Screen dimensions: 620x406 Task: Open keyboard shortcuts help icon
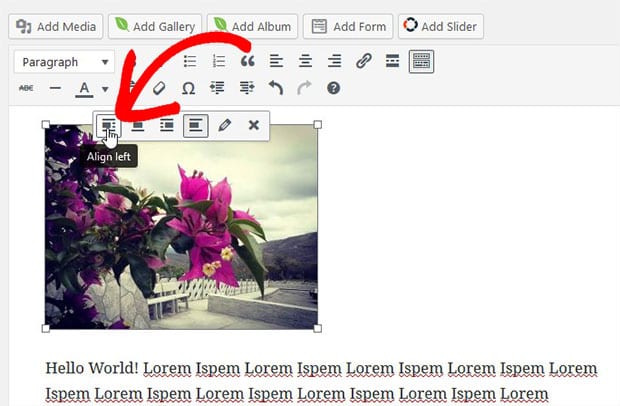(x=333, y=88)
